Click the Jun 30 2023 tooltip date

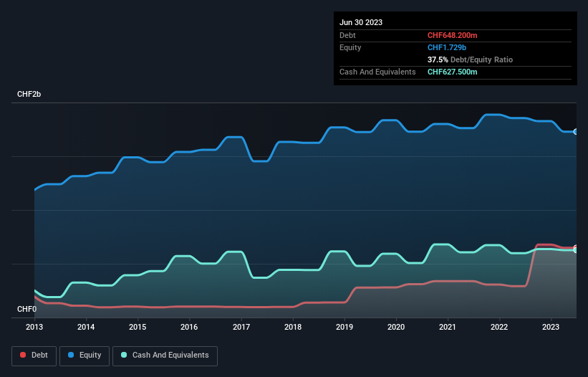point(361,22)
